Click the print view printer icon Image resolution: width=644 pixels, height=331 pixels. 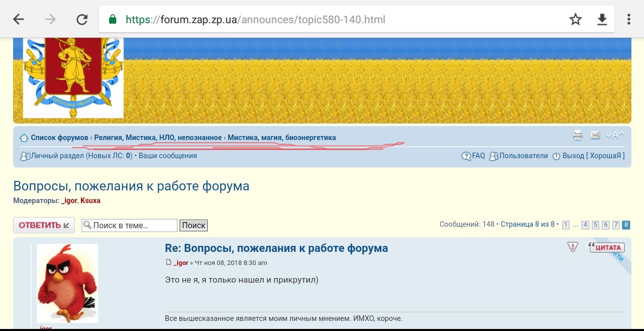[x=578, y=135]
